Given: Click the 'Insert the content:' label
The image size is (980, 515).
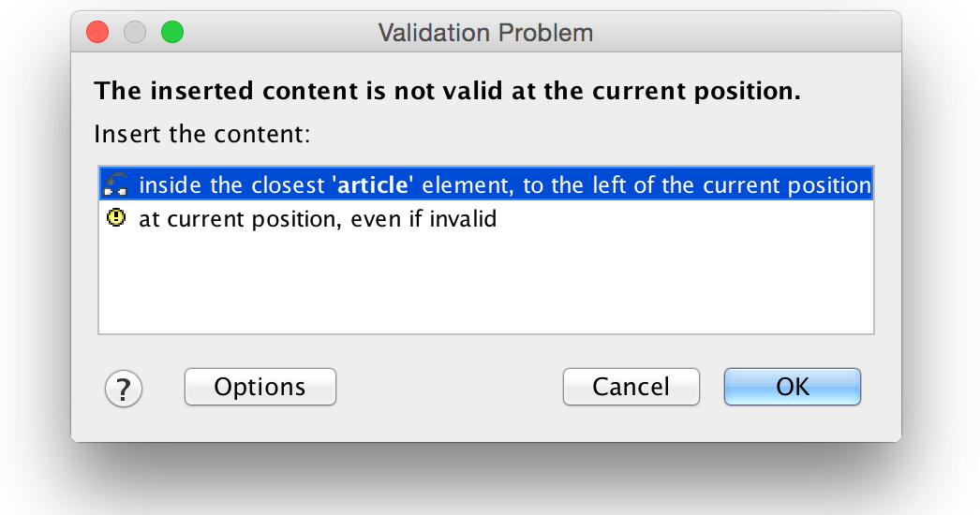Looking at the screenshot, I should pos(201,133).
